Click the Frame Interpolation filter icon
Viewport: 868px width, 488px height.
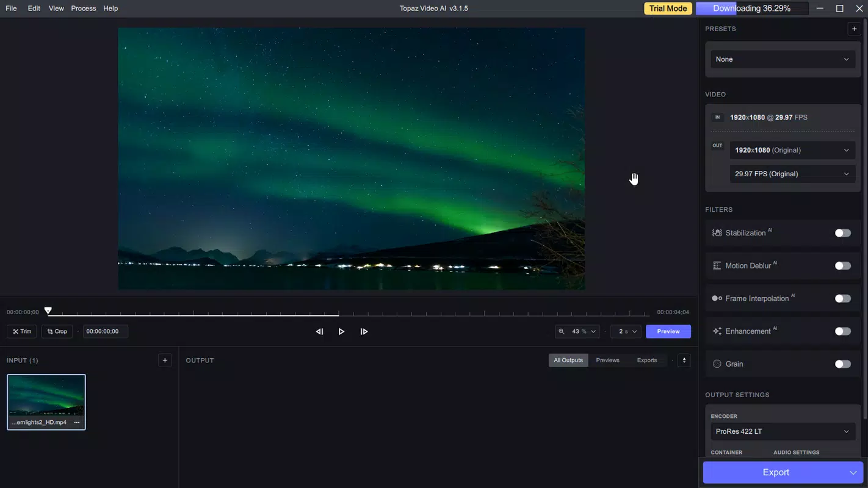click(x=716, y=298)
